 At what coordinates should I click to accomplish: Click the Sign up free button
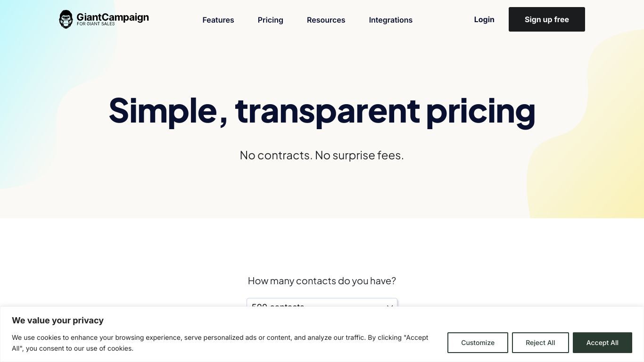[x=547, y=19]
